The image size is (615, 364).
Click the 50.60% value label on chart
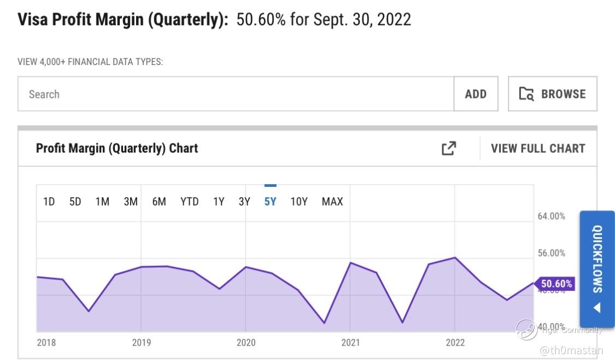pos(557,284)
